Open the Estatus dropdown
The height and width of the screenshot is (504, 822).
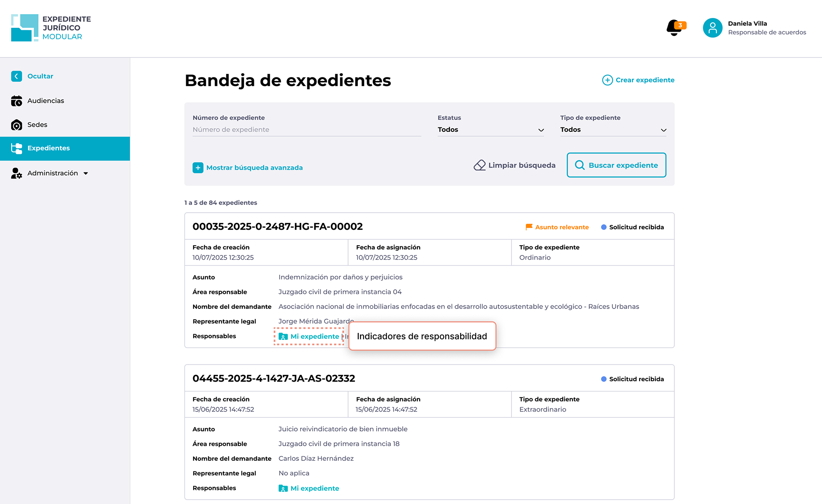(x=490, y=130)
